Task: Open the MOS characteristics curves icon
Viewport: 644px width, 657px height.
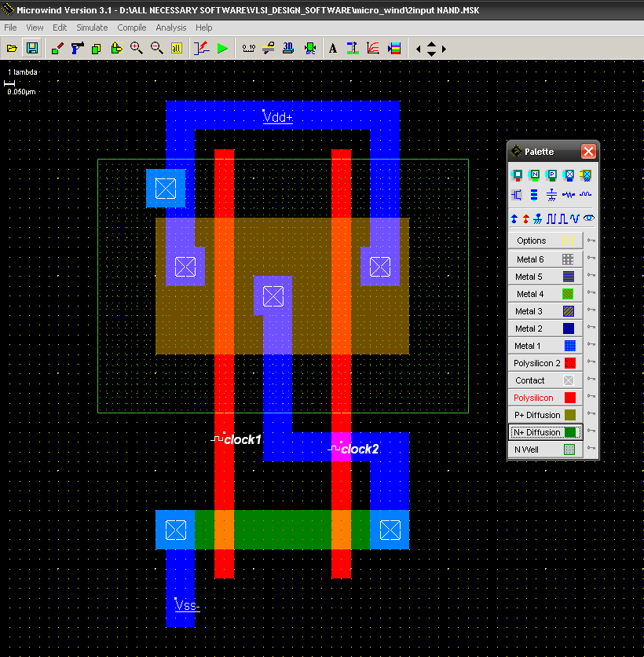Action: (x=373, y=49)
